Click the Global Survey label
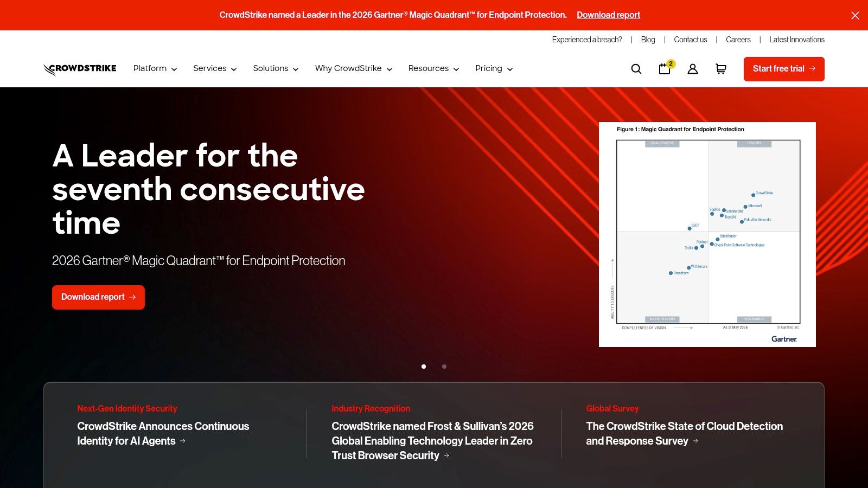 pos(612,409)
